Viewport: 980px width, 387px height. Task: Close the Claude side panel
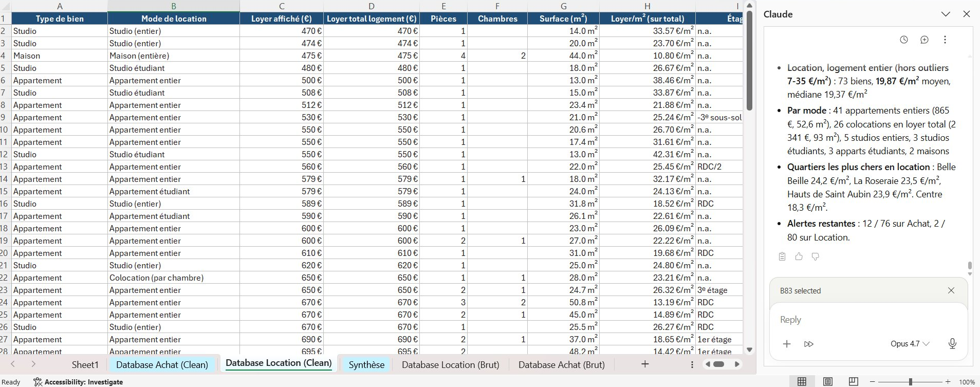[967, 14]
